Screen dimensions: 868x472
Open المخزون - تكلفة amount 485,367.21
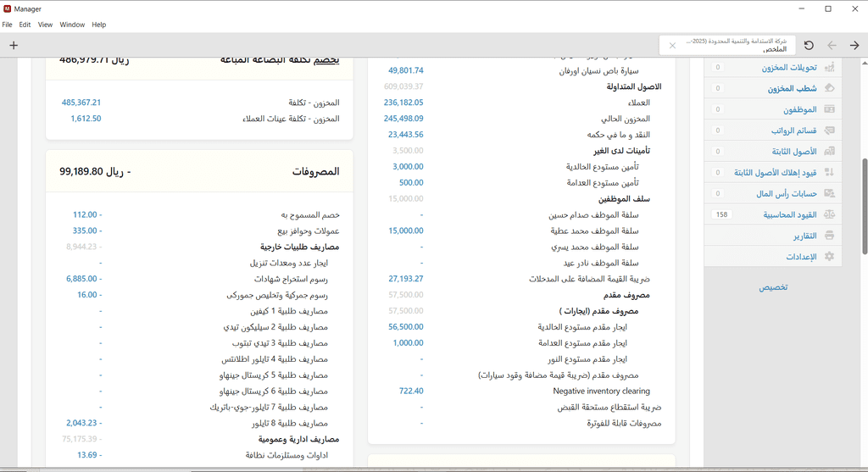[81, 103]
